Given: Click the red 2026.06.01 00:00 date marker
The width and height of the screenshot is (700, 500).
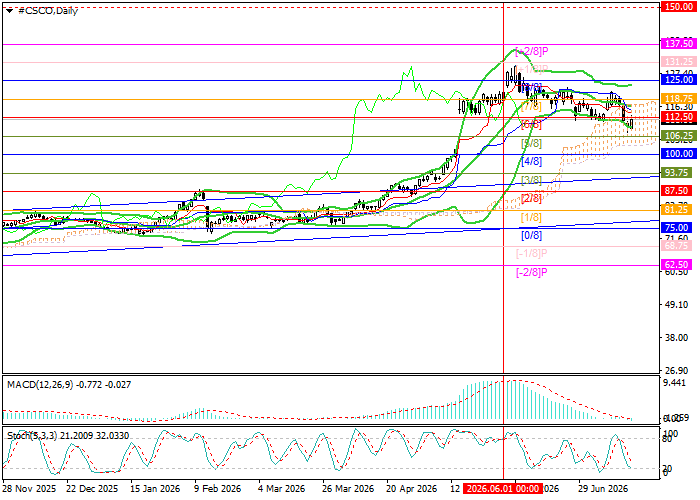Looking at the screenshot, I should (503, 489).
